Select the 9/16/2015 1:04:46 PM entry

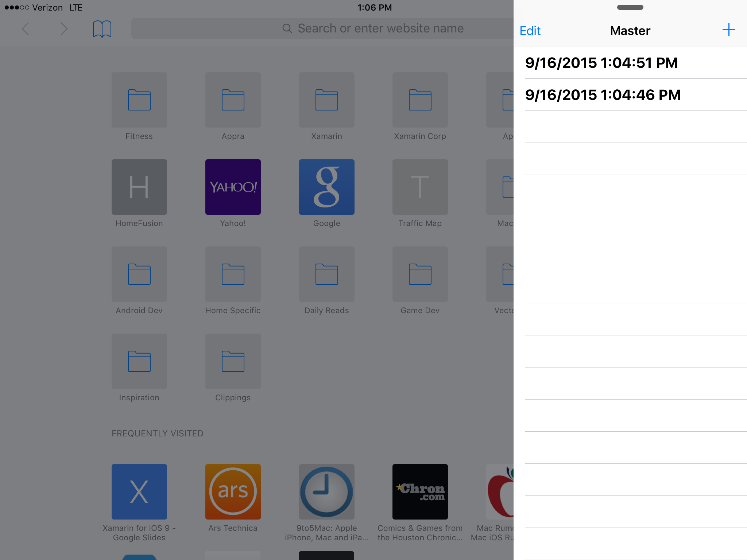[x=620, y=94]
